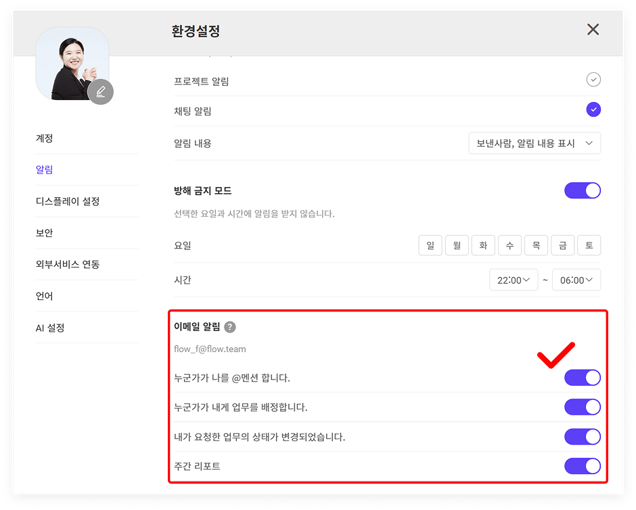This screenshot has width=636, height=510.
Task: Click the help question mark next to 이메일 알림
Action: tap(230, 327)
